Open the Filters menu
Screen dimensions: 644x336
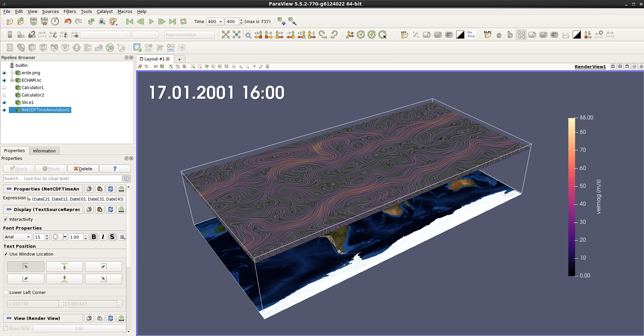(x=69, y=11)
